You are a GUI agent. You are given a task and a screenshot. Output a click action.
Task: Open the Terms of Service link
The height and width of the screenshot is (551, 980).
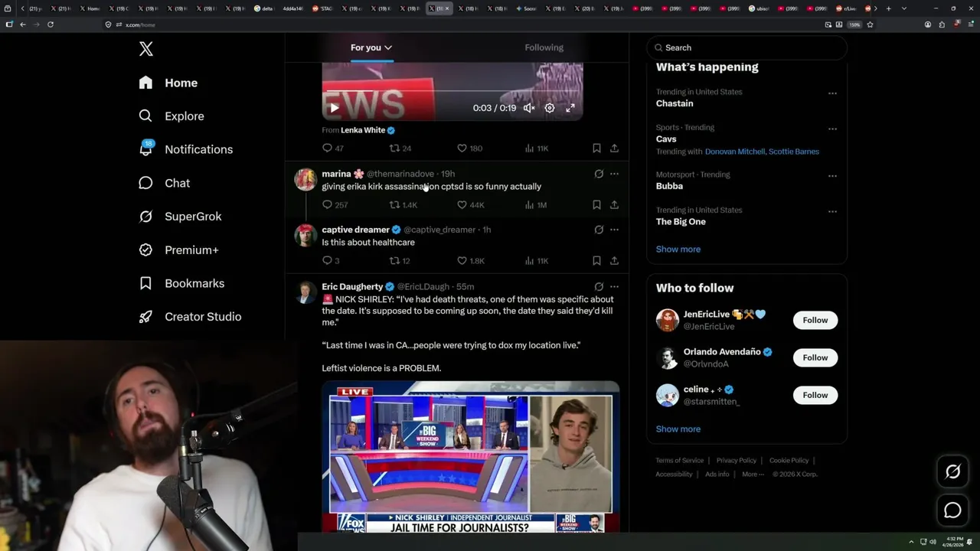tap(679, 461)
